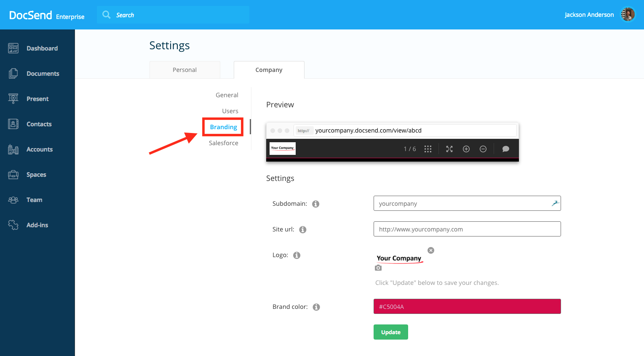The height and width of the screenshot is (356, 644).
Task: Click the search magnifier icon
Action: coord(107,15)
